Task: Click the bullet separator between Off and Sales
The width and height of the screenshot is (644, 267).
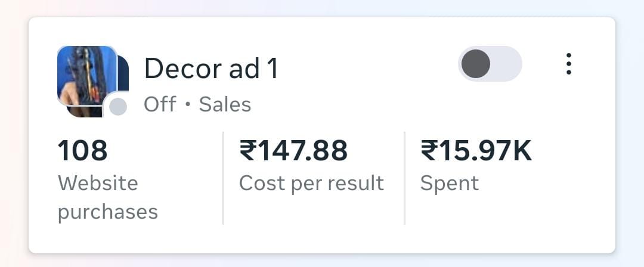Action: point(188,105)
